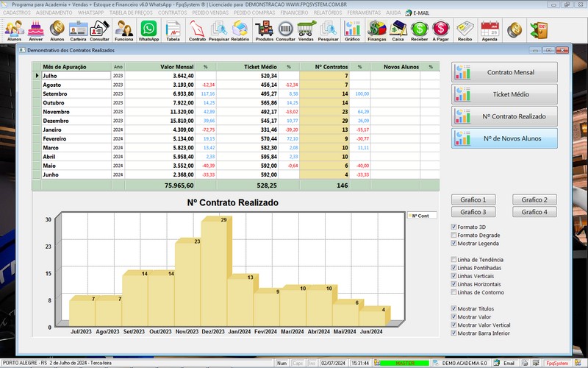Open the Tabela price table icon

pos(173,30)
